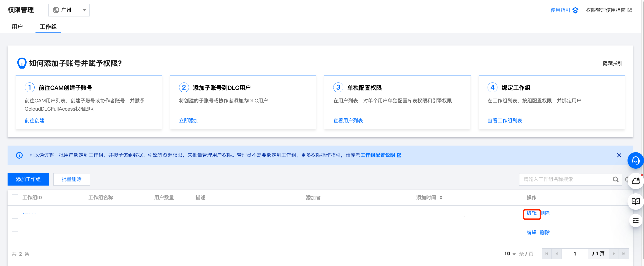The width and height of the screenshot is (644, 266).
Task: Select the Workgroup tab
Action: (x=48, y=27)
